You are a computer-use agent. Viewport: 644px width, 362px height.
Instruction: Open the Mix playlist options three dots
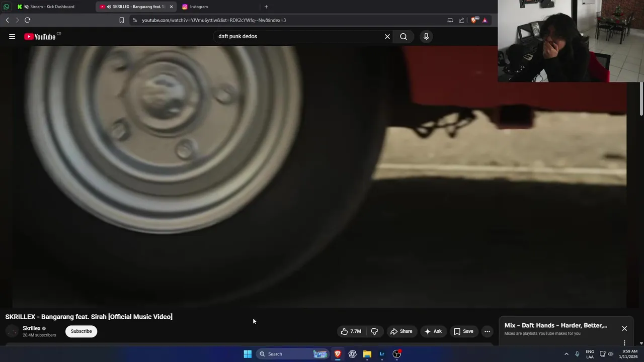[624, 343]
